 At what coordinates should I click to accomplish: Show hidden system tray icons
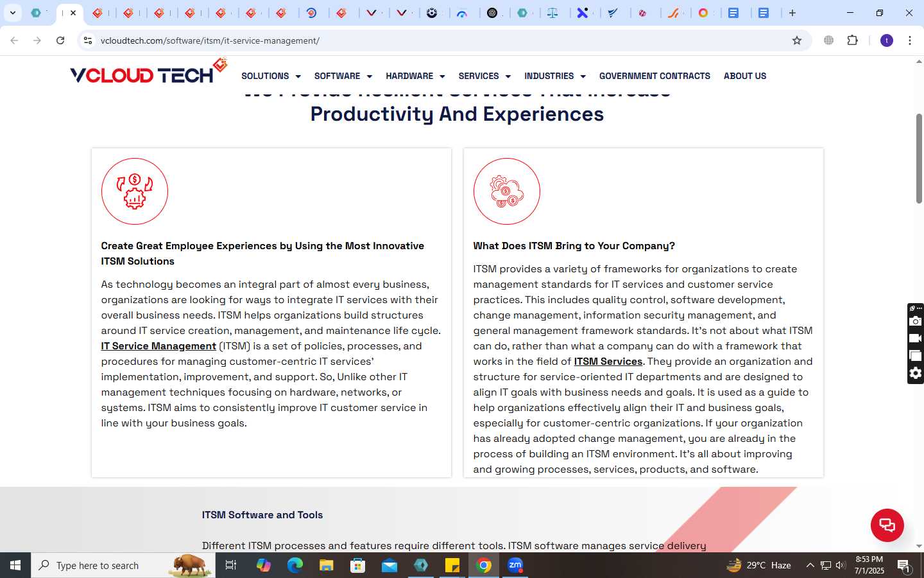coord(810,565)
